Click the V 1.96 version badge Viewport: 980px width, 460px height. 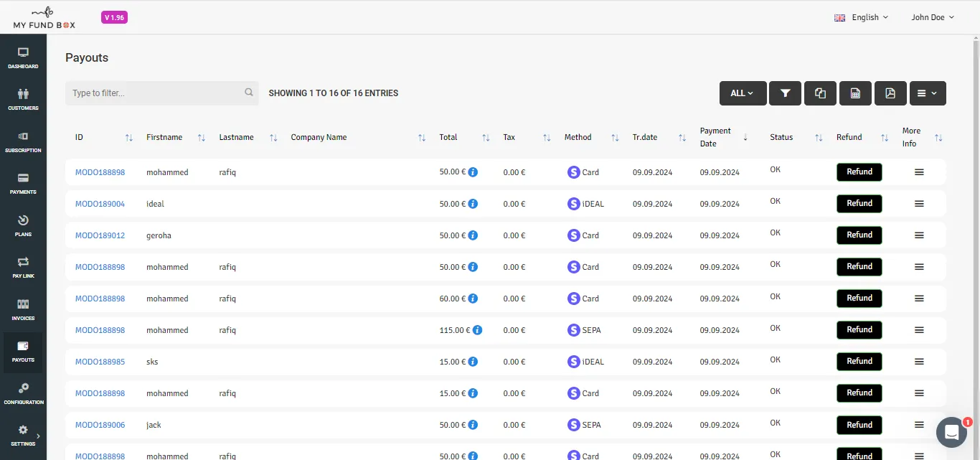(114, 18)
